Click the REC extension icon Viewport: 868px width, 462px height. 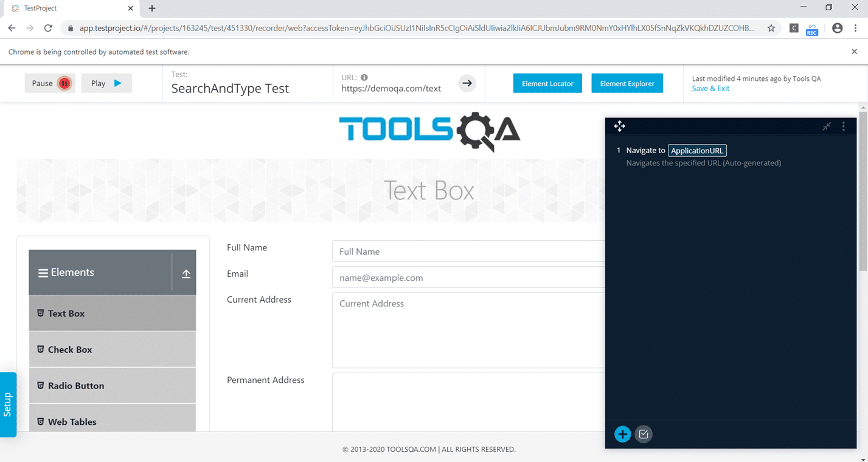(812, 29)
